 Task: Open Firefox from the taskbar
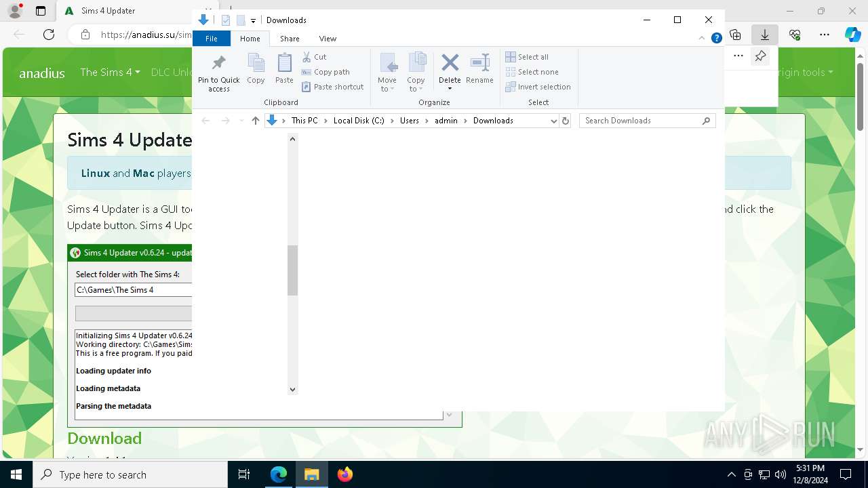click(x=345, y=474)
